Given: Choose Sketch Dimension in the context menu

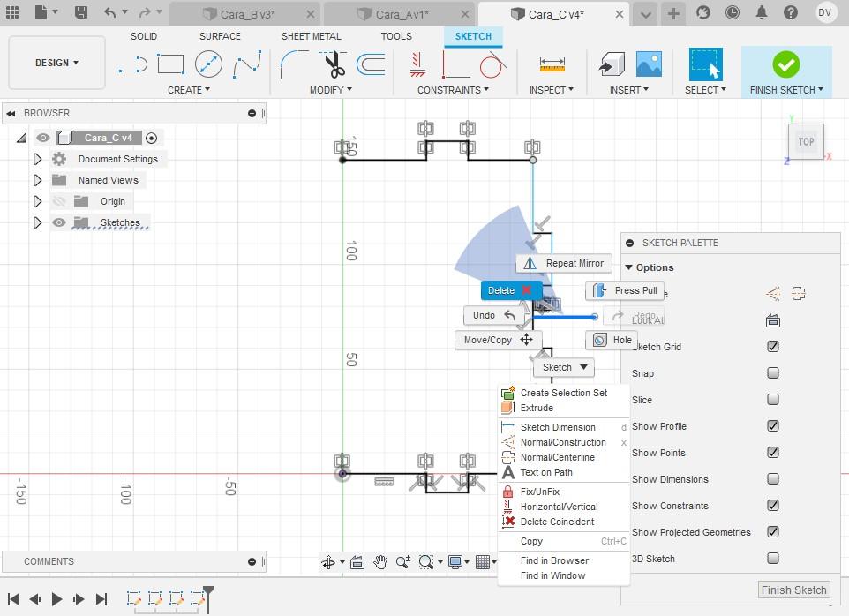Looking at the screenshot, I should click(x=563, y=427).
